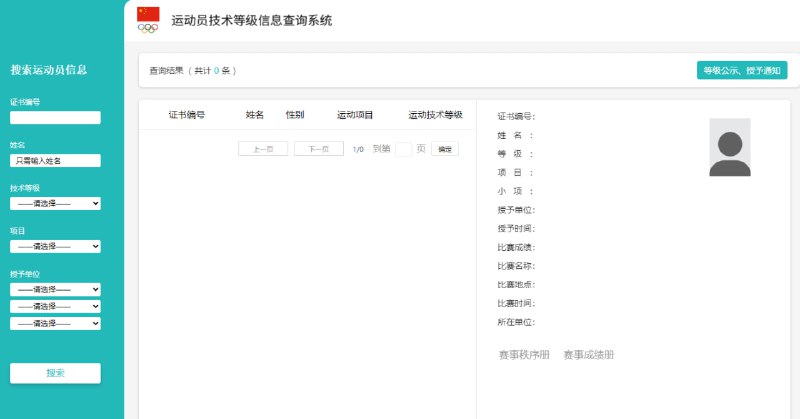Click the 运动技术等级 column header
This screenshot has width=800, height=419.
(435, 115)
